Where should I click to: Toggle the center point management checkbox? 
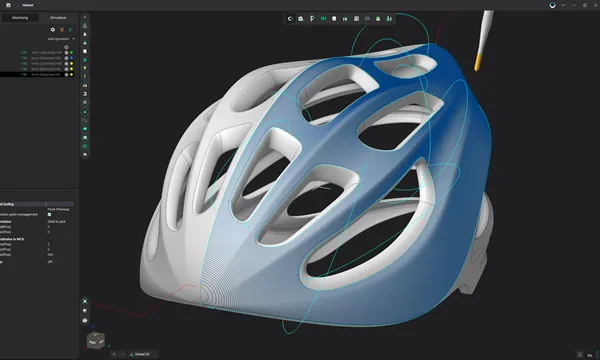point(49,215)
